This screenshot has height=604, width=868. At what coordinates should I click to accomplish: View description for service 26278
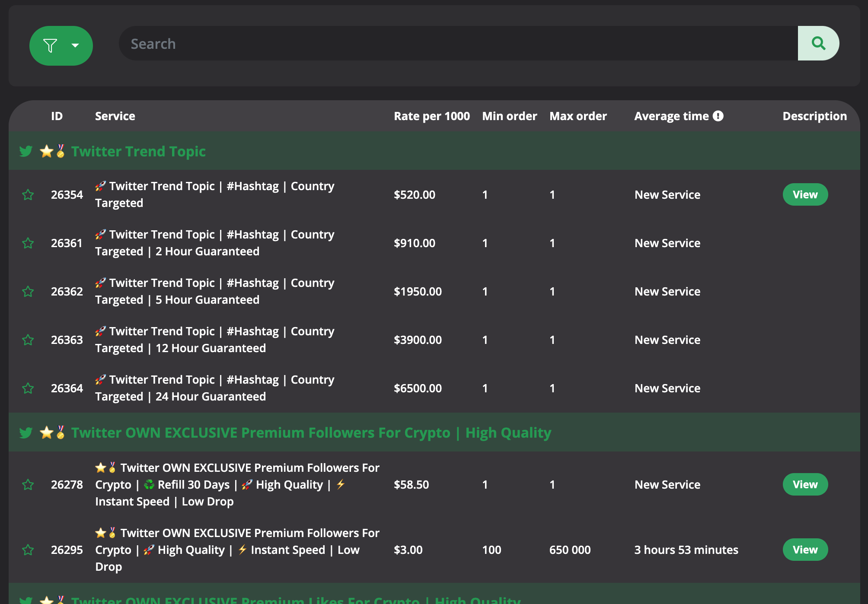805,484
